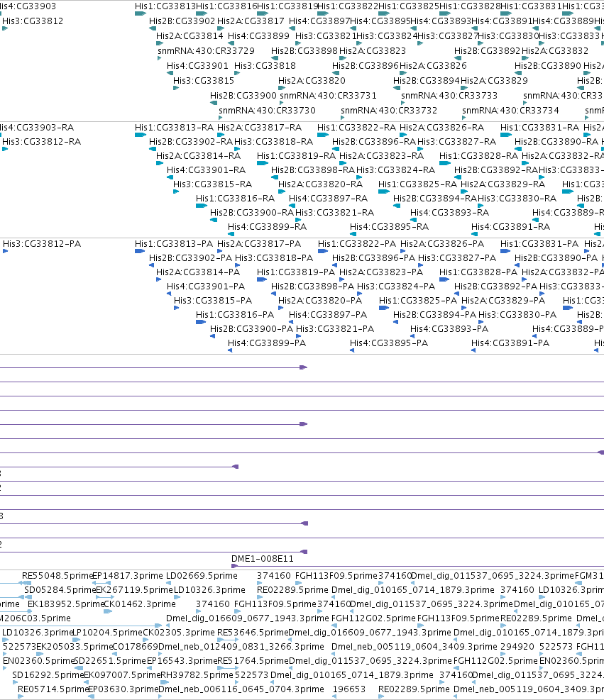Click the His1:CG33816-RA transcript arrow glyph
The height and width of the screenshot is (700, 604).
pos(202,206)
